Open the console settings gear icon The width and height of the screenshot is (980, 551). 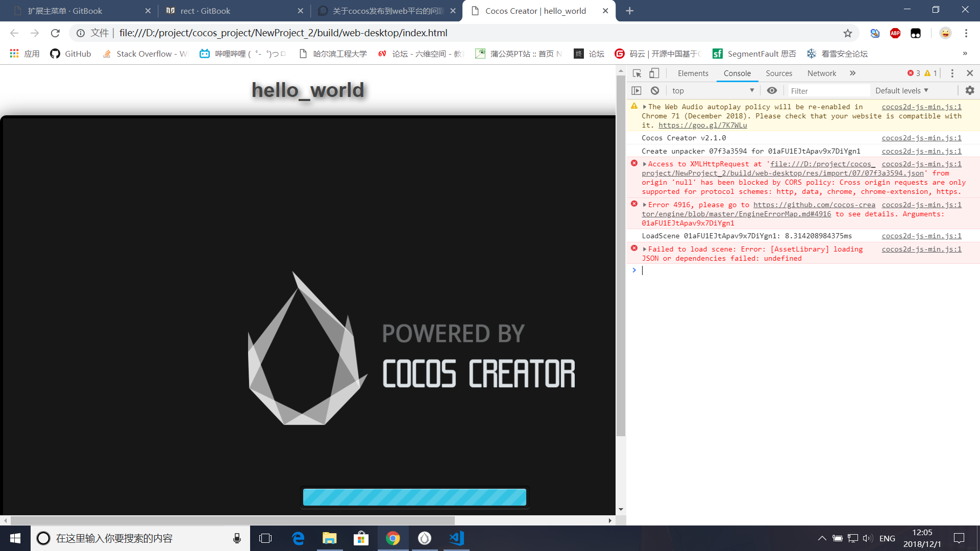click(969, 91)
